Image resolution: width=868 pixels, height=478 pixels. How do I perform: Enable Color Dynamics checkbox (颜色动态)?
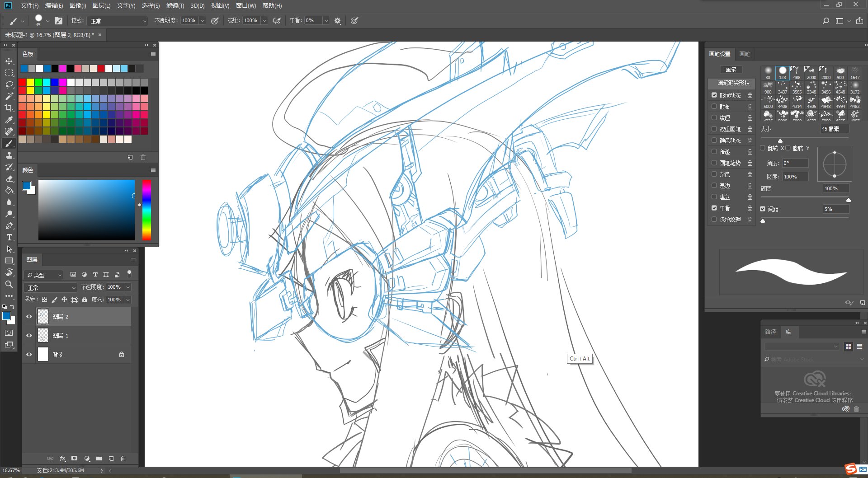(714, 141)
